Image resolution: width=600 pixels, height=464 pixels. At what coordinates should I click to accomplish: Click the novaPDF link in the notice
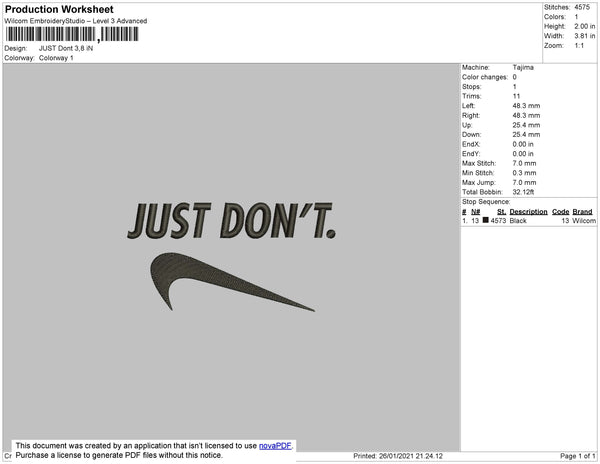coord(274,445)
